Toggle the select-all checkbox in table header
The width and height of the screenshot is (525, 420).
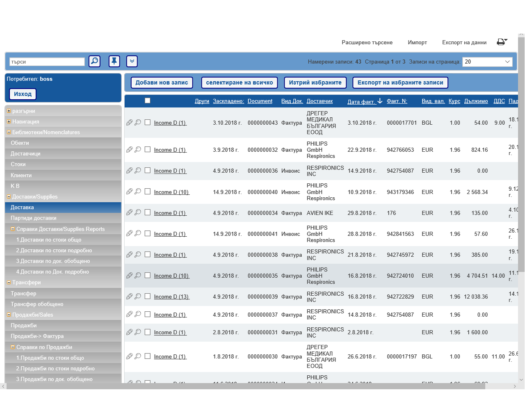148,100
